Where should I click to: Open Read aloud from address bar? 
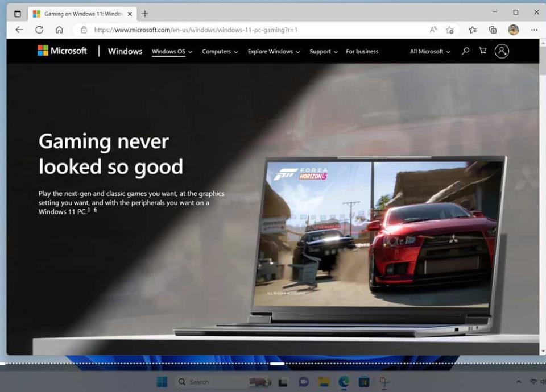click(433, 30)
